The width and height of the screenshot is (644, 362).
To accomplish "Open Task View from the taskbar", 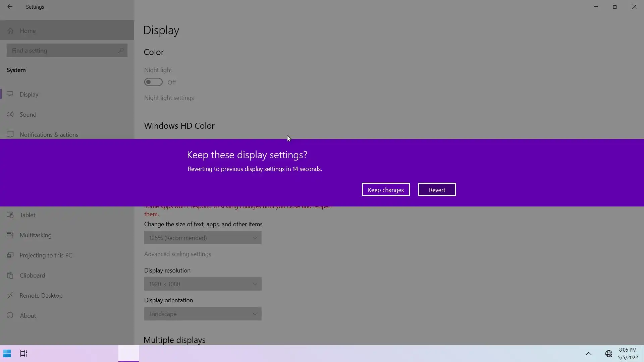I will [x=24, y=354].
